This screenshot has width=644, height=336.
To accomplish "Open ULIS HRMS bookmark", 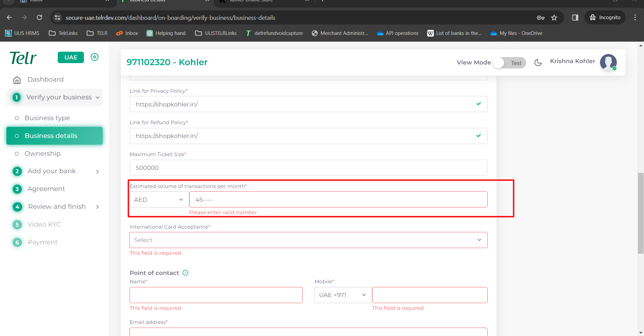I will coord(22,33).
